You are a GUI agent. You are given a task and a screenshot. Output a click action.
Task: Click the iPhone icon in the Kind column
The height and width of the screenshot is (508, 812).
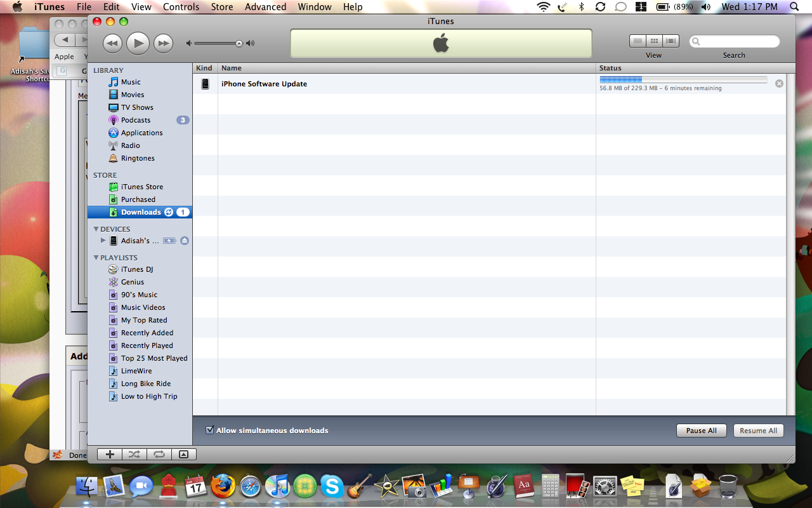pyautogui.click(x=205, y=83)
